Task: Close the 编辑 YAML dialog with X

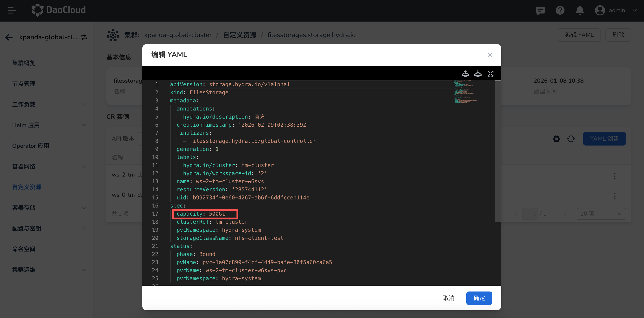Action: tap(490, 55)
